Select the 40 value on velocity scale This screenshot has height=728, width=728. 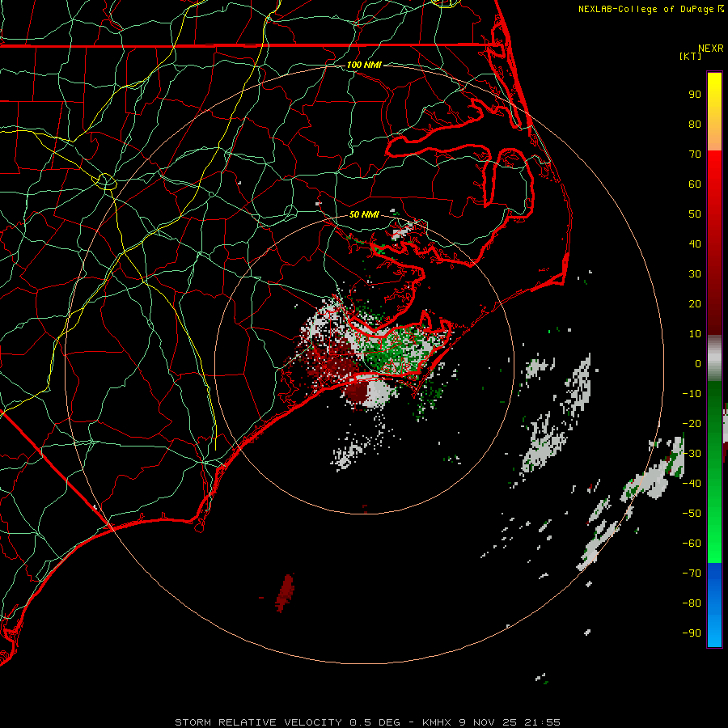point(695,243)
